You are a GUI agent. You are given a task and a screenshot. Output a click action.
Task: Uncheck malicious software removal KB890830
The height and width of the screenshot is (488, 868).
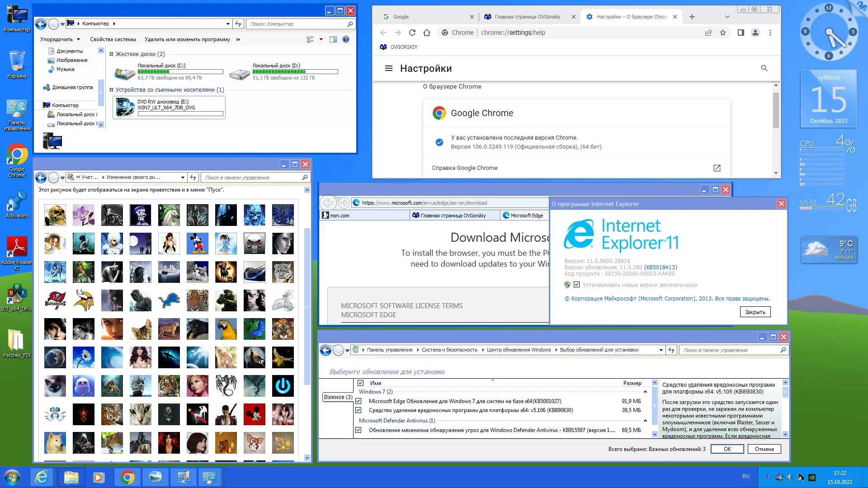coord(359,410)
